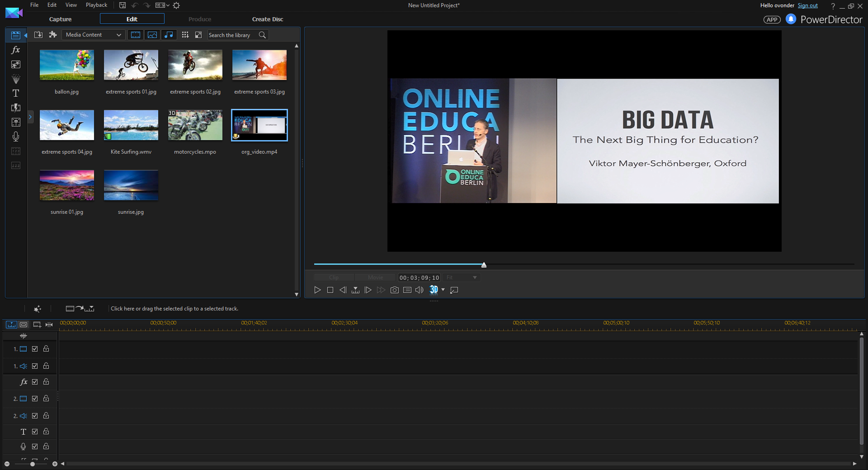Click the timeline zoom-in plus icon

click(55, 464)
